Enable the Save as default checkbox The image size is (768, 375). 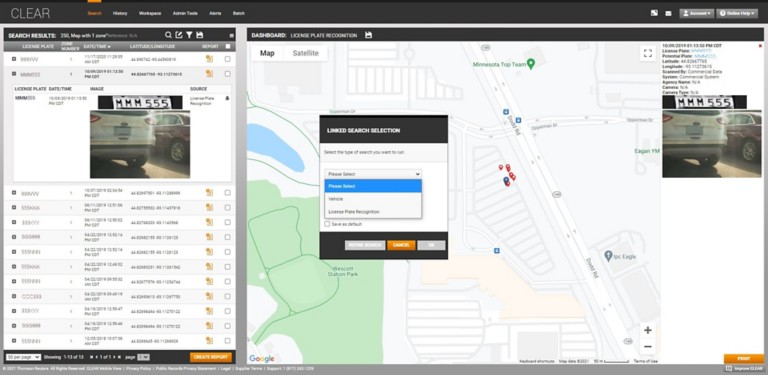[x=327, y=224]
